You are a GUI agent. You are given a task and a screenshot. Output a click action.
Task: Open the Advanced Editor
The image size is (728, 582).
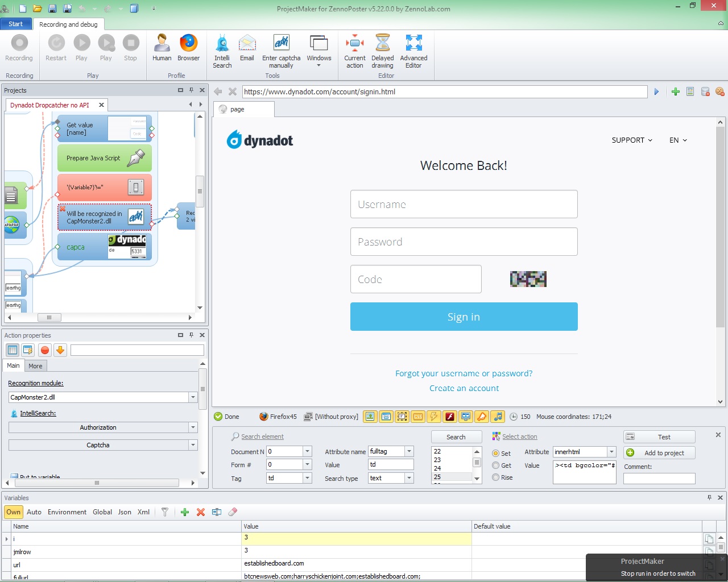pyautogui.click(x=413, y=51)
